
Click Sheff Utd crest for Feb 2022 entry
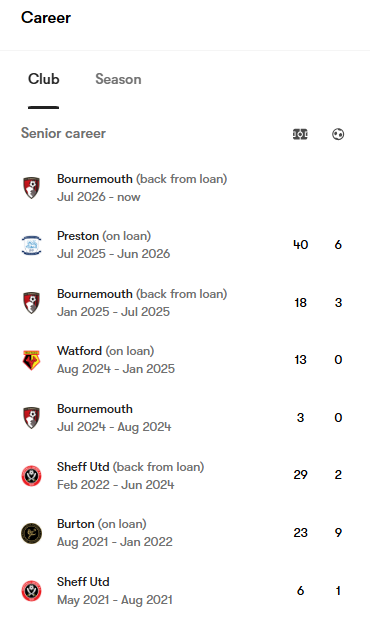pyautogui.click(x=31, y=475)
